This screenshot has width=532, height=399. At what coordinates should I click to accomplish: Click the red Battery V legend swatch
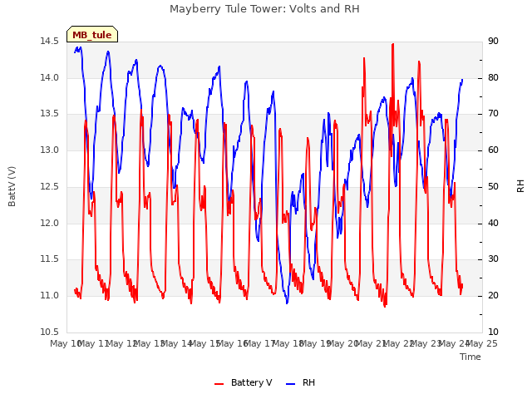tap(219, 384)
